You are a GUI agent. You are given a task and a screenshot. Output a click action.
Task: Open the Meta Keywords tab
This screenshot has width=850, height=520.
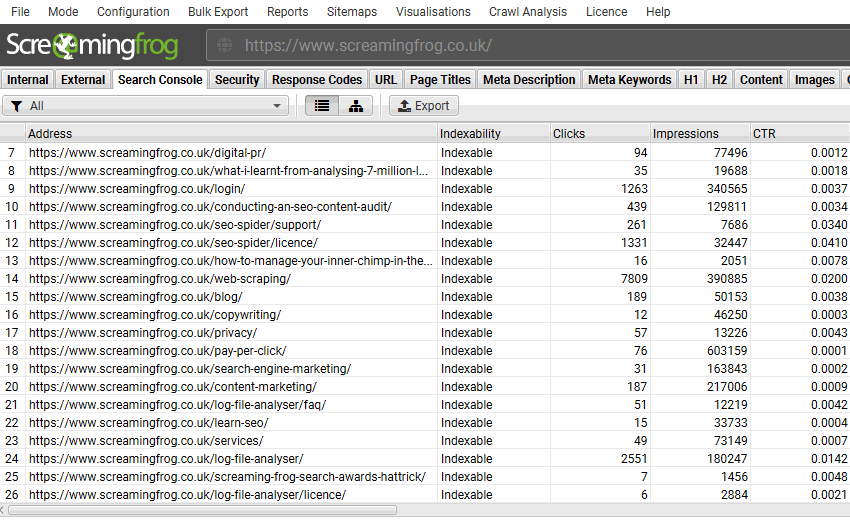[x=629, y=80]
